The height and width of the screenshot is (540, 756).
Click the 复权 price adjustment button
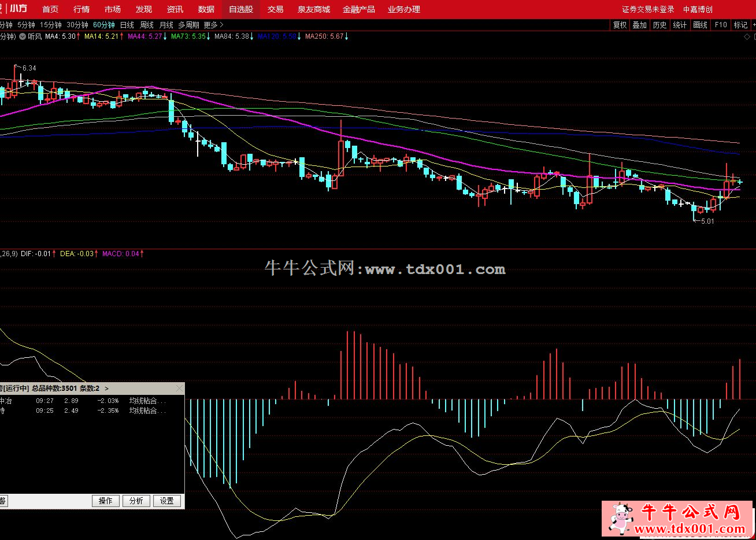point(620,25)
